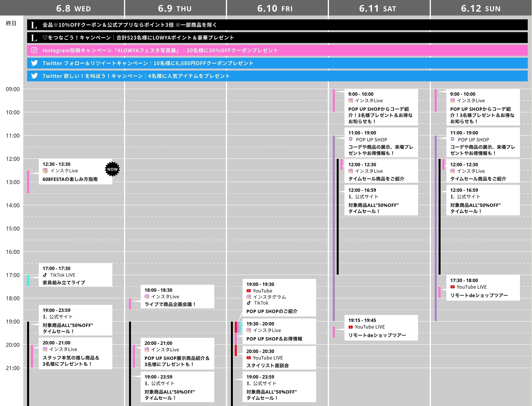Click location pin icon in Saturday POP UP SHOP card

tap(350, 139)
